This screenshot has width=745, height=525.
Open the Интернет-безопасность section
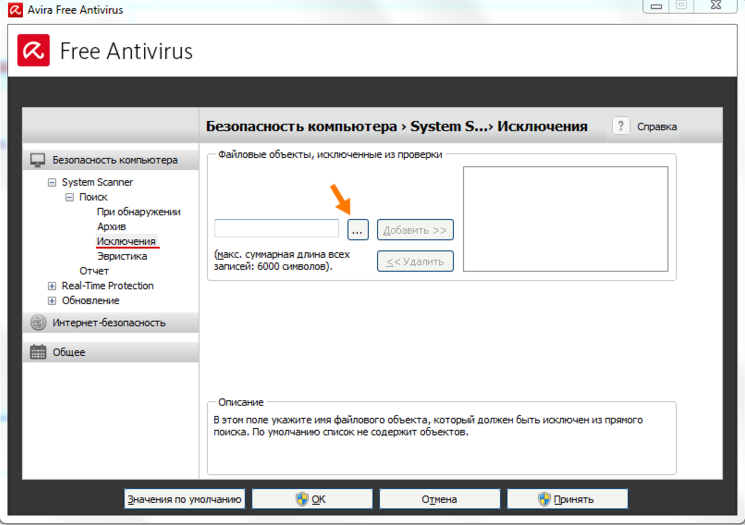111,323
